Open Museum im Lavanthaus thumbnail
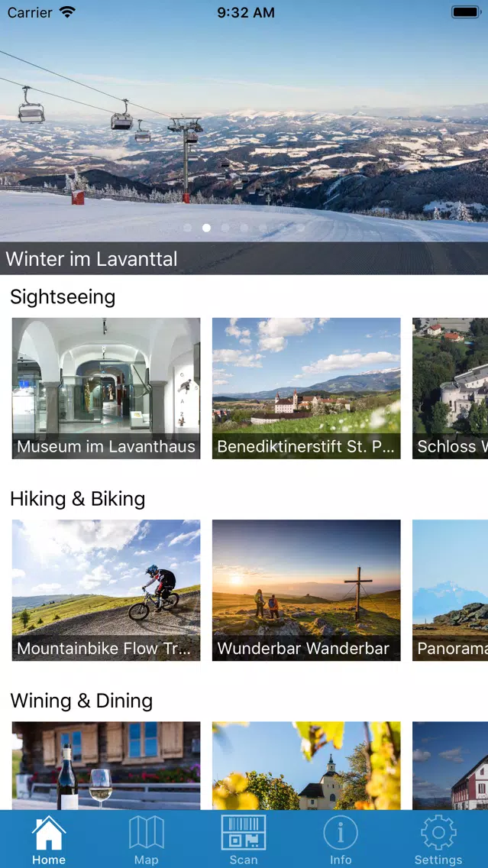The height and width of the screenshot is (868, 488). click(x=106, y=388)
